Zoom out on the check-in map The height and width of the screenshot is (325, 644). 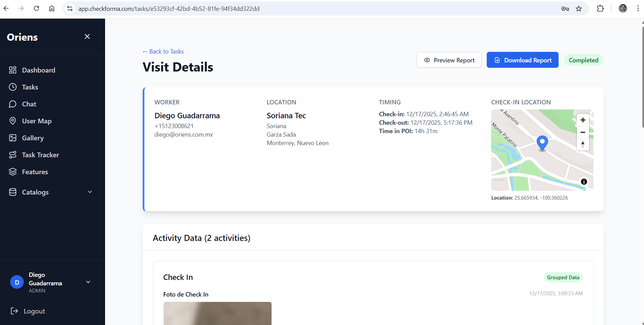pyautogui.click(x=583, y=132)
